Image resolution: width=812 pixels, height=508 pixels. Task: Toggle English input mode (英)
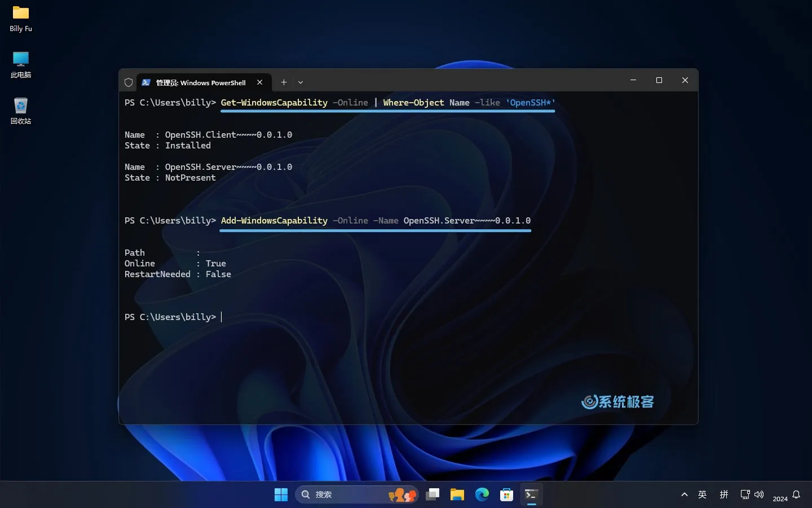pos(703,494)
